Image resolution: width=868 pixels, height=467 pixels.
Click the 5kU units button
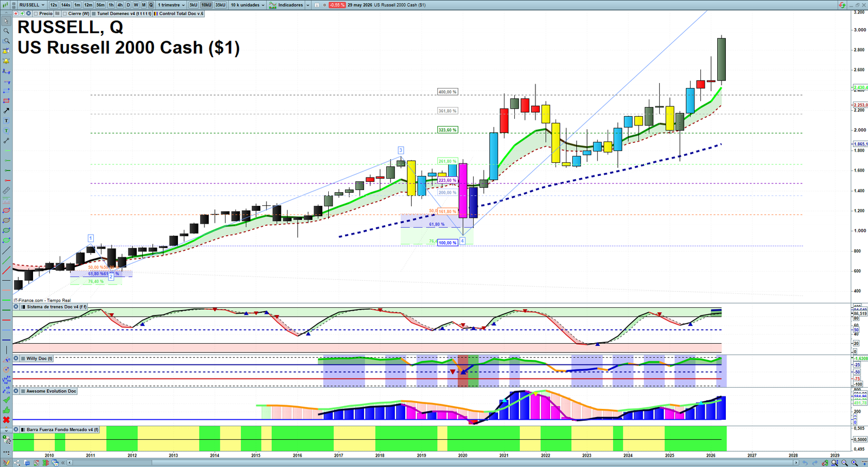[193, 5]
